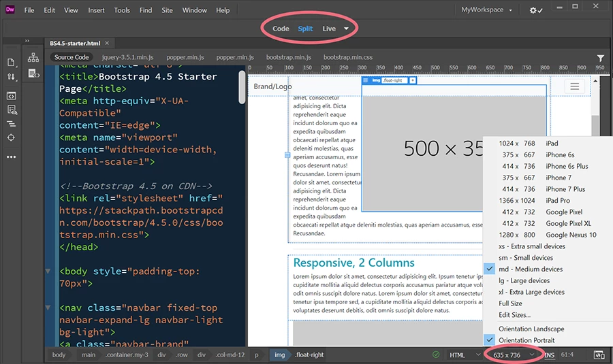The height and width of the screenshot is (364, 613).
Task: Click the site-map hierarchy panel icon
Action: (33, 58)
